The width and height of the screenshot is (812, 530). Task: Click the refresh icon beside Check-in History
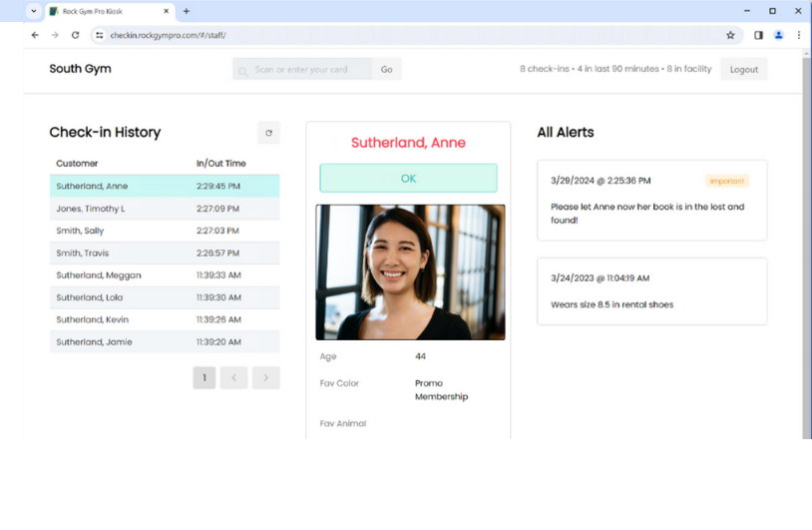coord(267,133)
